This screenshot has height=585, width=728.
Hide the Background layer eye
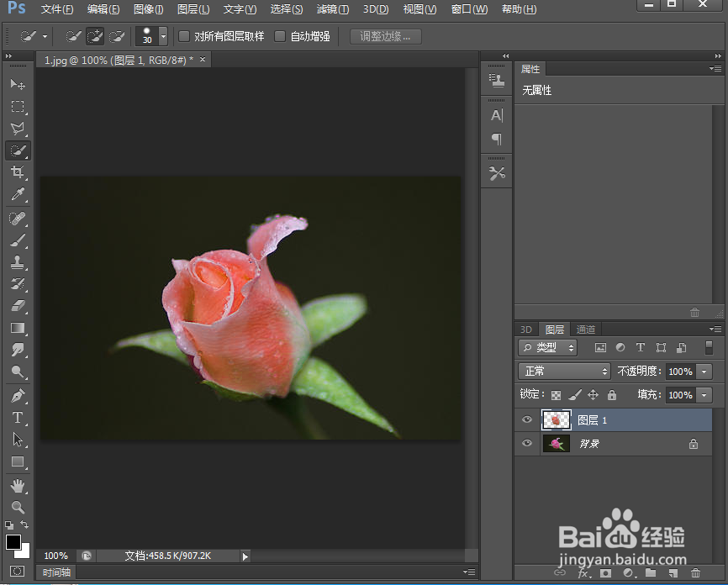(527, 443)
